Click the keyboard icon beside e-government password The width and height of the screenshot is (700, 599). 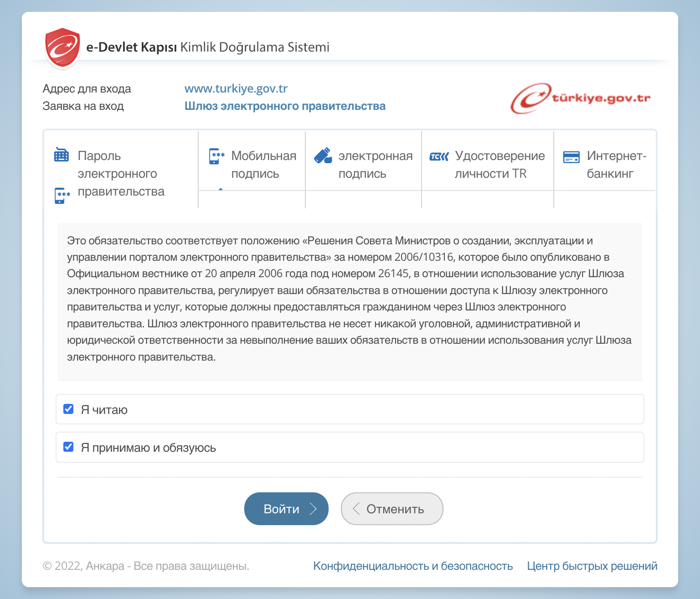pos(62,155)
